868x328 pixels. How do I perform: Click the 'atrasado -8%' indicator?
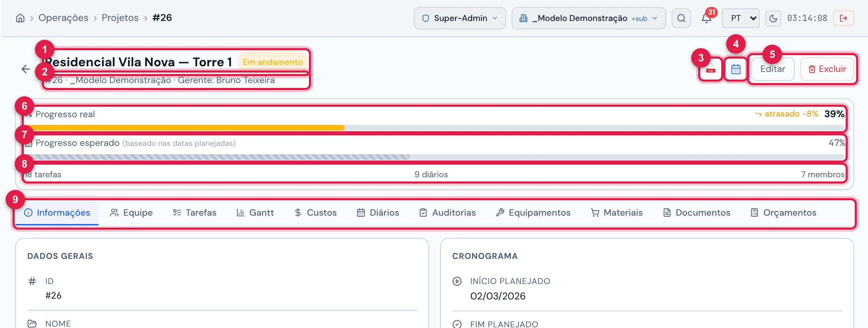787,114
